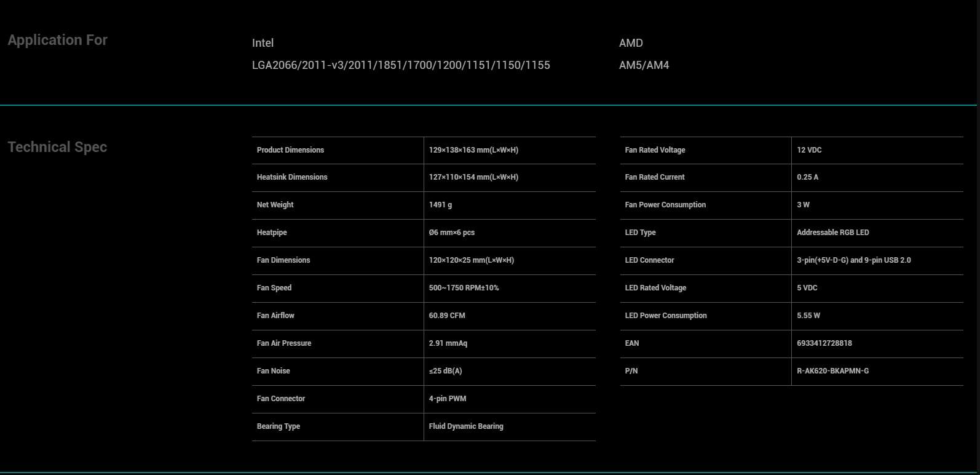Image resolution: width=980 pixels, height=475 pixels.
Task: Click the Product Dimensions row label
Action: [290, 150]
